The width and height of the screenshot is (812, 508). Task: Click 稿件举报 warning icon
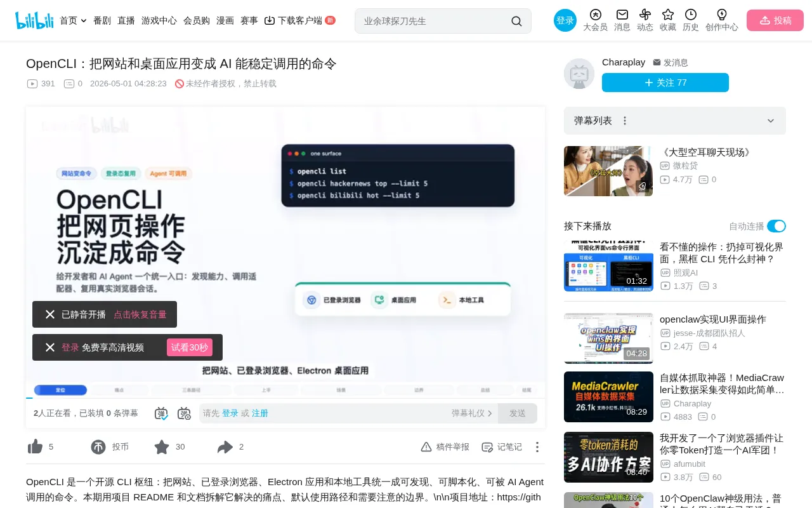point(426,447)
